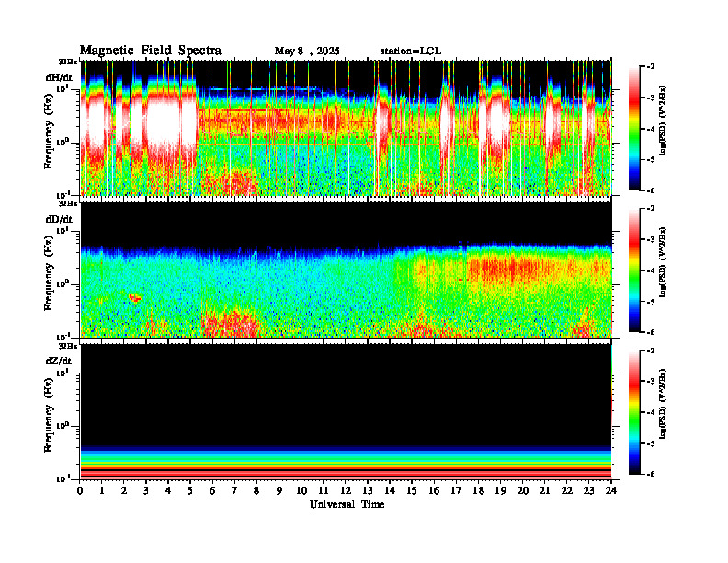Click hour 2 on the Universal Time axis

124,490
